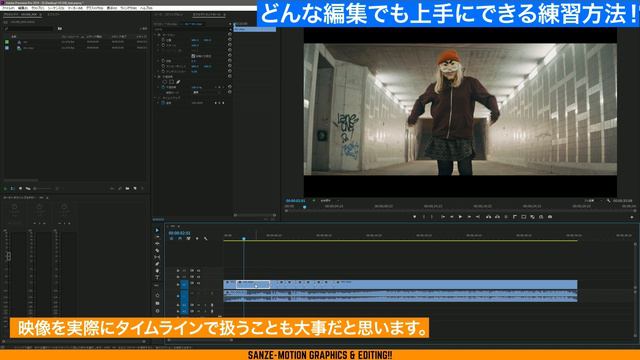Collapse the Opacity effect group
This screenshot has height=360, width=640.
pyautogui.click(x=156, y=76)
